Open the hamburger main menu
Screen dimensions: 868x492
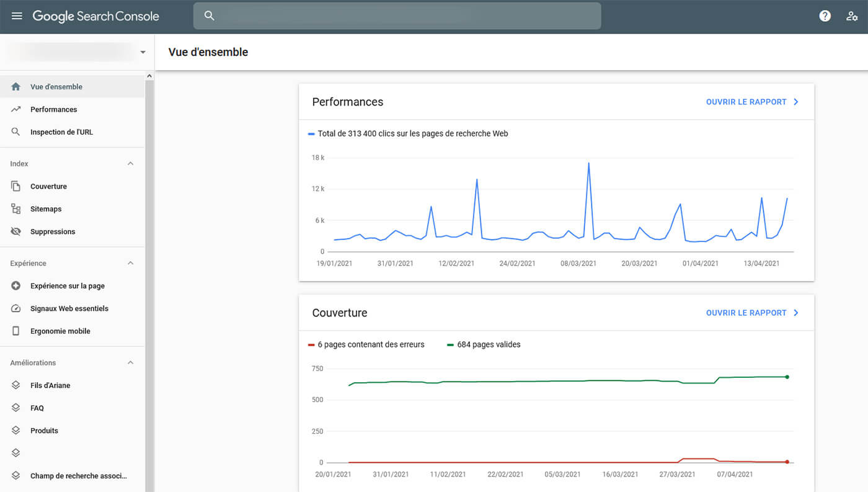pyautogui.click(x=17, y=16)
